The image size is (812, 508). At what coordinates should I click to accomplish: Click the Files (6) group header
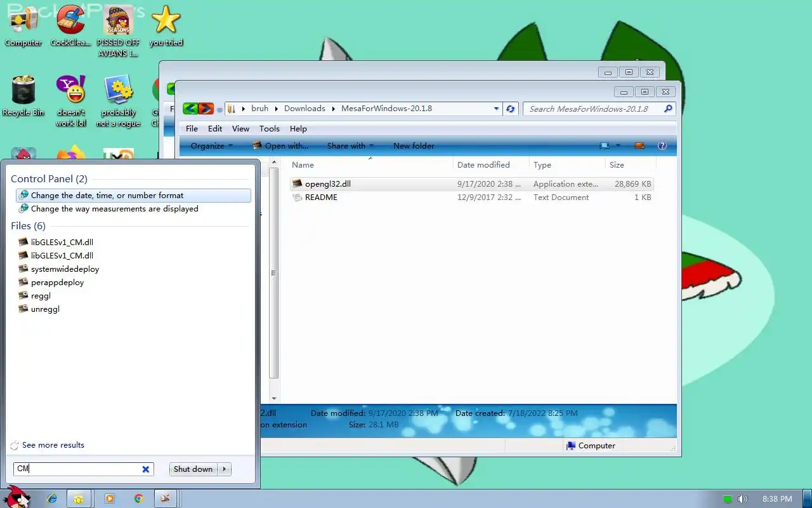click(x=28, y=226)
